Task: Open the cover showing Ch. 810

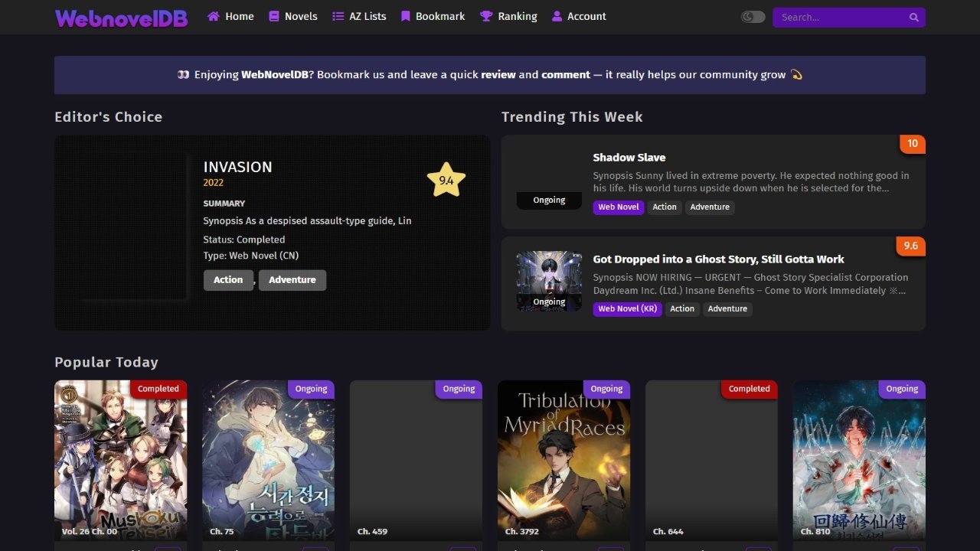Action: coord(859,461)
